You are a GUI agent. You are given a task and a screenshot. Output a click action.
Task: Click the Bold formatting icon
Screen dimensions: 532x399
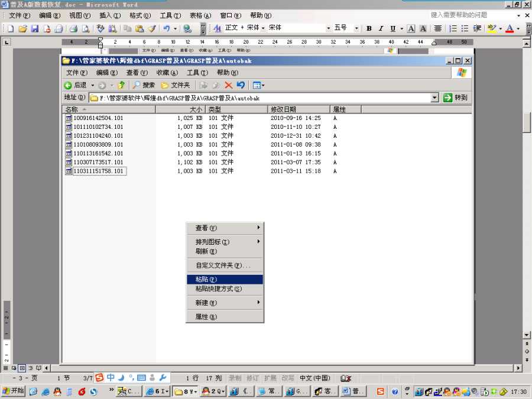pyautogui.click(x=369, y=28)
